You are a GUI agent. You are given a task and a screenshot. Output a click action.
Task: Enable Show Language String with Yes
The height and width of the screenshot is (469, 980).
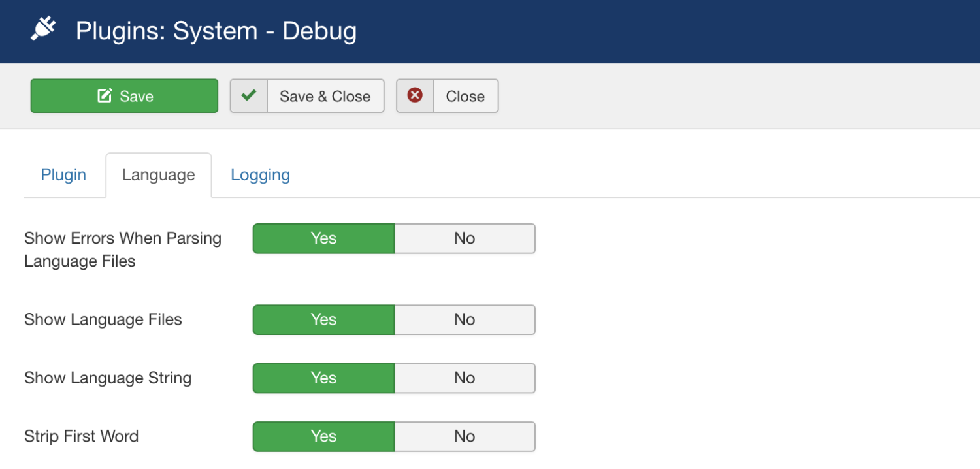tap(323, 378)
